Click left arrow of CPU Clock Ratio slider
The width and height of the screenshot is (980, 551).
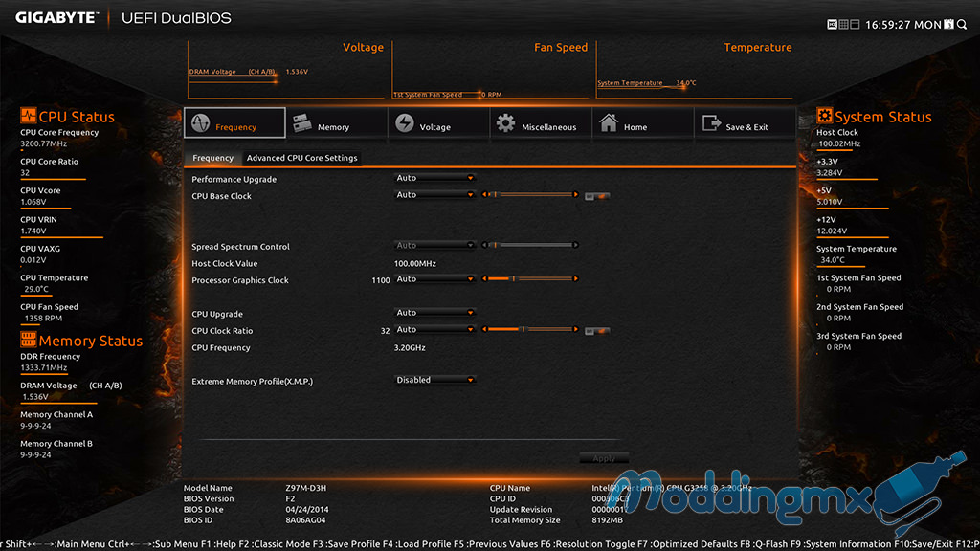484,329
